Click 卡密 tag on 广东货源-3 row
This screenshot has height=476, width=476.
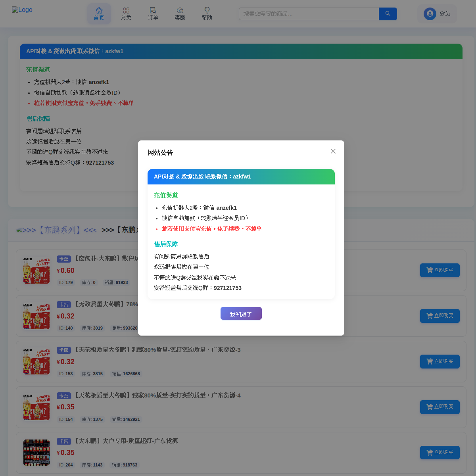[x=64, y=350]
